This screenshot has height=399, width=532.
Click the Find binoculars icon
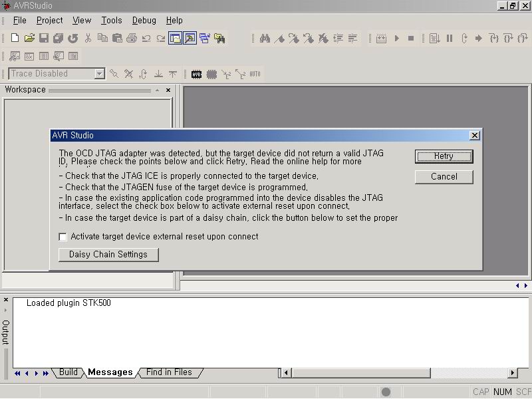coord(265,39)
